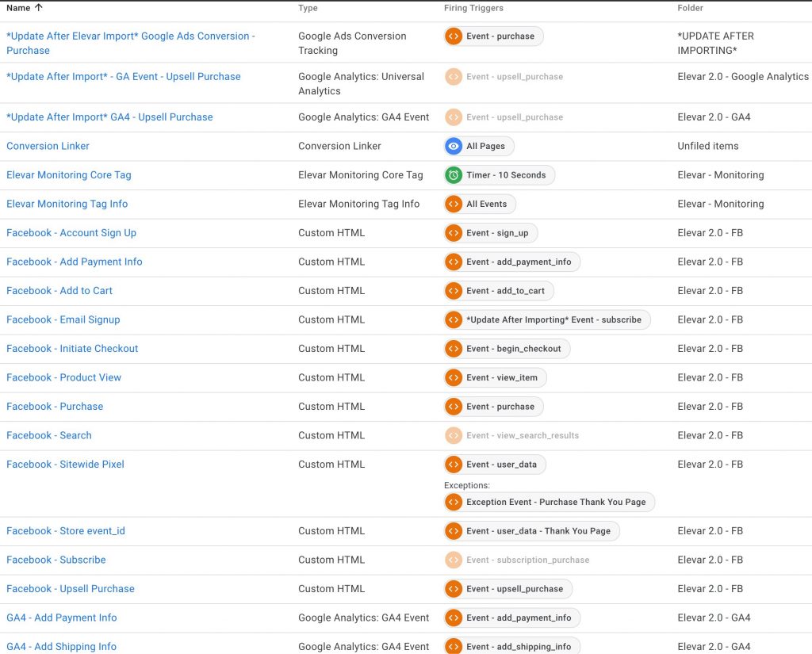812x654 pixels.
Task: Click Elevar Monitoring Tag Info in the Type column
Action: pos(359,204)
